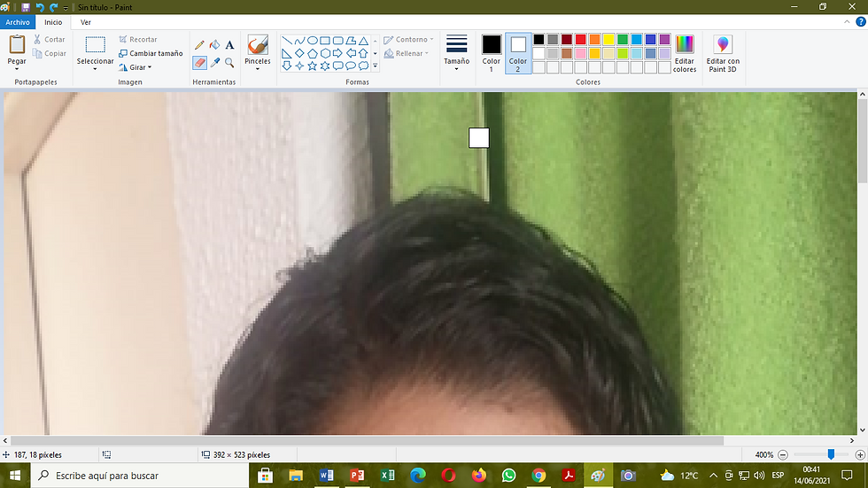Pick the yellow color swatch
868x488 pixels.
click(x=608, y=39)
